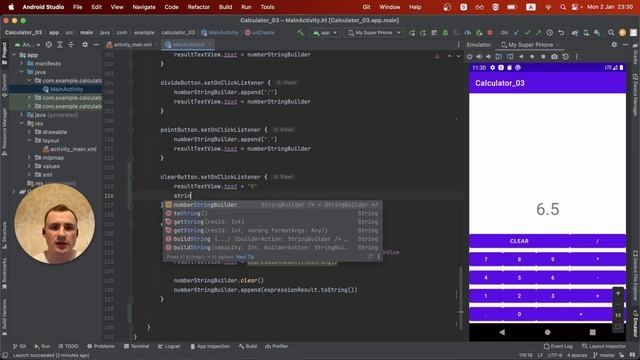Click emulator toolbar Overview square icon
The width and height of the screenshot is (640, 360).
pyautogui.click(x=543, y=56)
